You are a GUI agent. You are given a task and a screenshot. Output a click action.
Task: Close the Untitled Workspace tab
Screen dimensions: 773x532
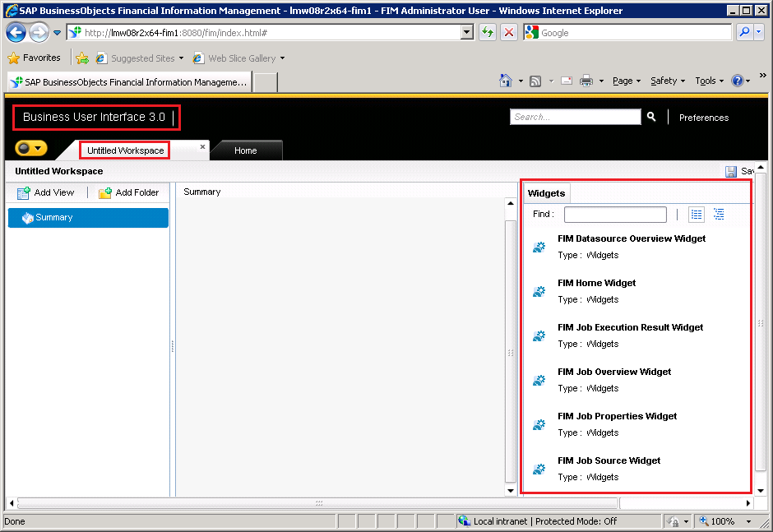202,146
